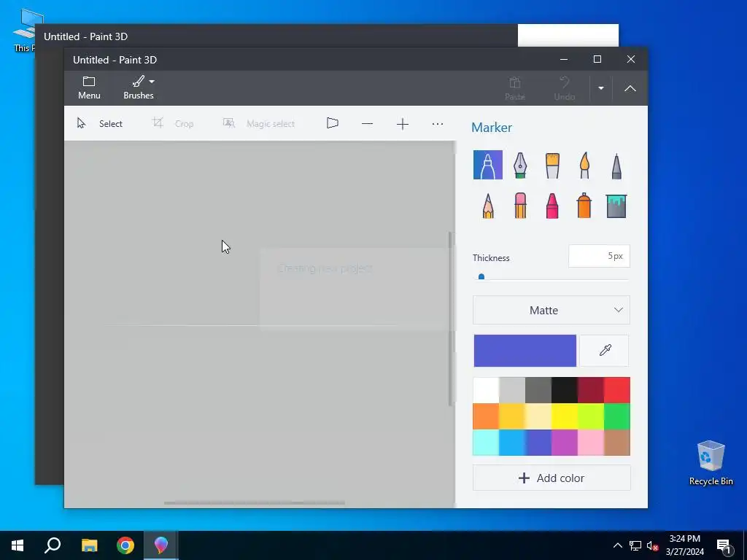This screenshot has height=560, width=747.
Task: Activate the eyedropper color picker
Action: 605,351
